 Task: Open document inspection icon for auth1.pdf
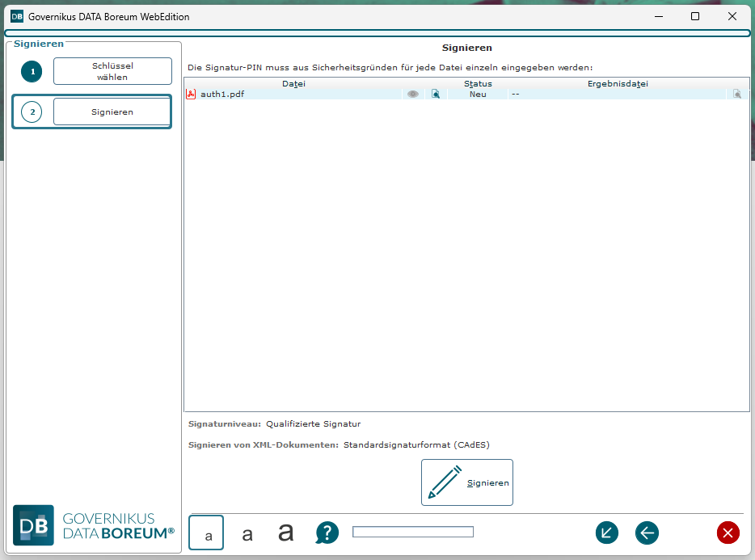click(436, 95)
